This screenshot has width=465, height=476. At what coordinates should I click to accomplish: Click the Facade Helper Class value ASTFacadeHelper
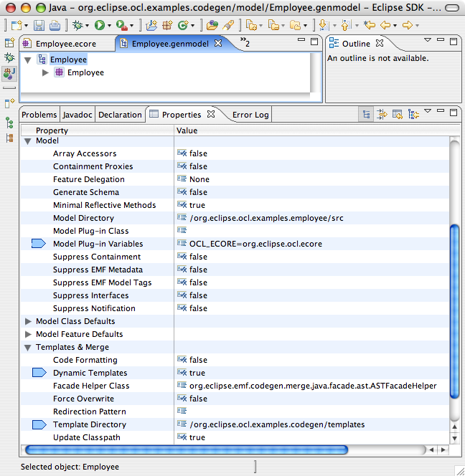[x=313, y=386]
